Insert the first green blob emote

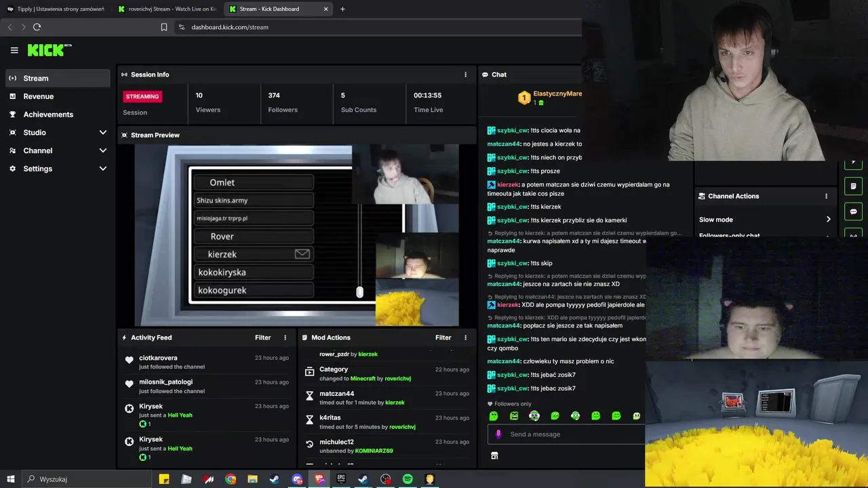[494, 416]
